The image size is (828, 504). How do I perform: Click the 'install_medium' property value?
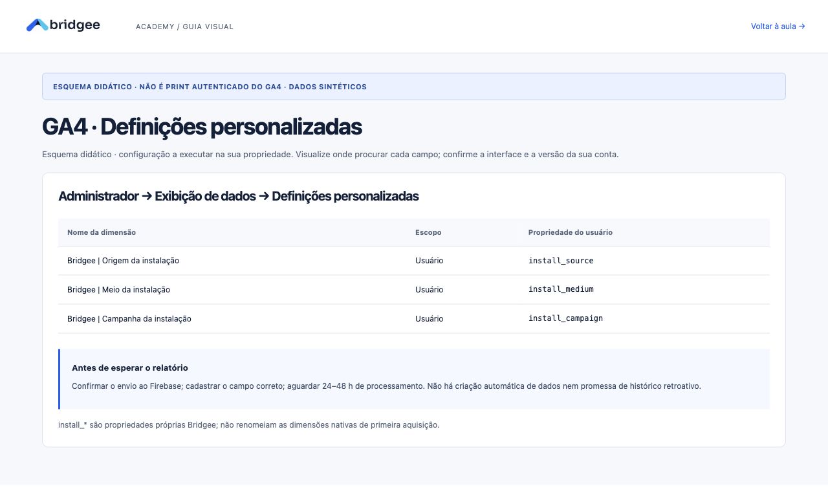(561, 289)
